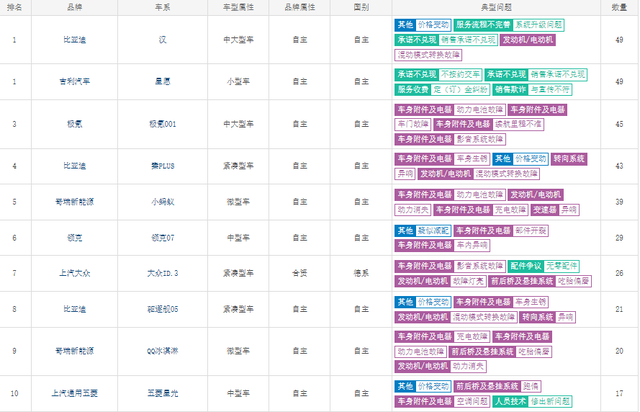Click 小型车 in the 星愿 row

238,81
